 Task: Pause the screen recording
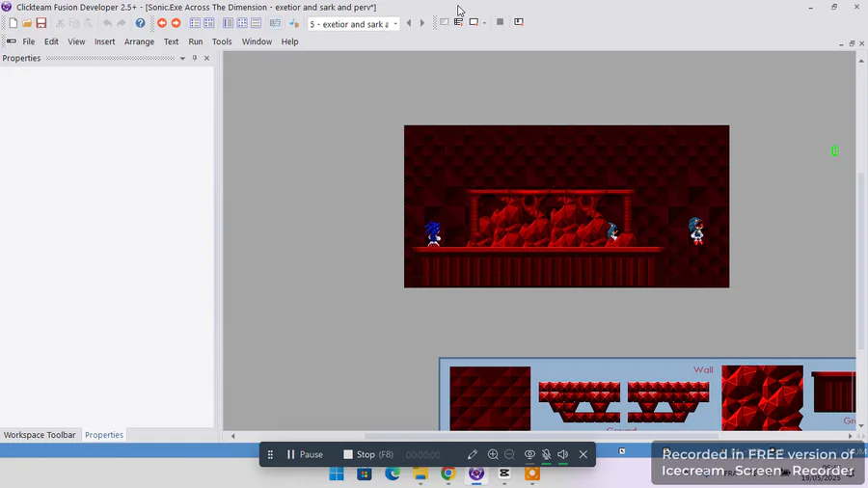click(x=305, y=454)
